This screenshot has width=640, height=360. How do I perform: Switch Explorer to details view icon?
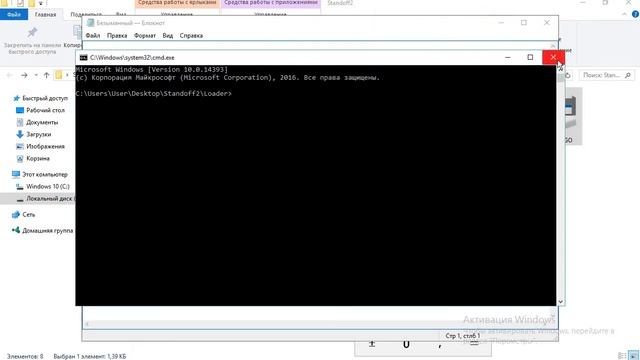click(x=622, y=356)
